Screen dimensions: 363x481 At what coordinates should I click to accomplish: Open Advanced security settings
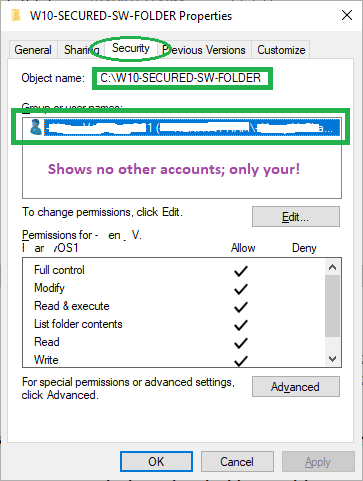pos(296,387)
